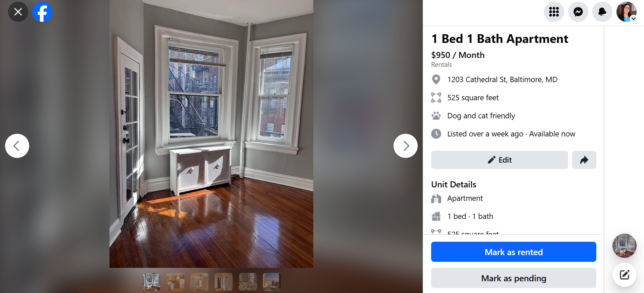Show previous listing photo
The height and width of the screenshot is (293, 644).
point(17,146)
